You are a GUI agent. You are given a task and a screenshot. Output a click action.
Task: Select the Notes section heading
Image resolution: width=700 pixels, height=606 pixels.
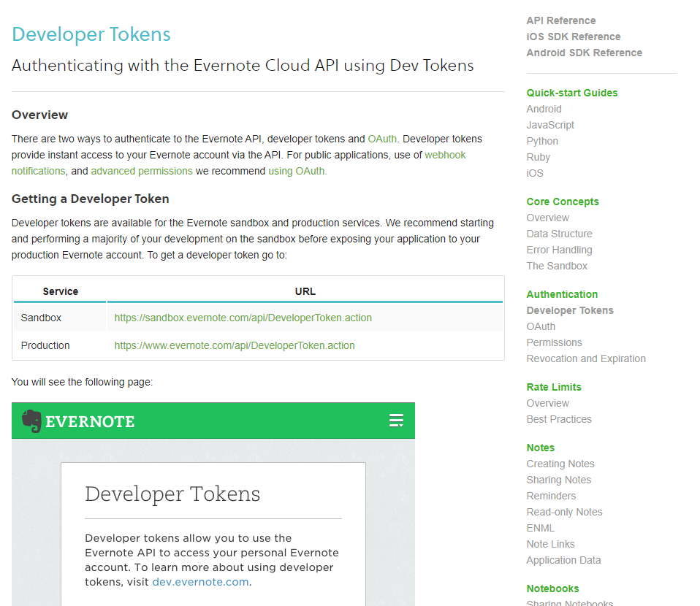click(x=540, y=448)
